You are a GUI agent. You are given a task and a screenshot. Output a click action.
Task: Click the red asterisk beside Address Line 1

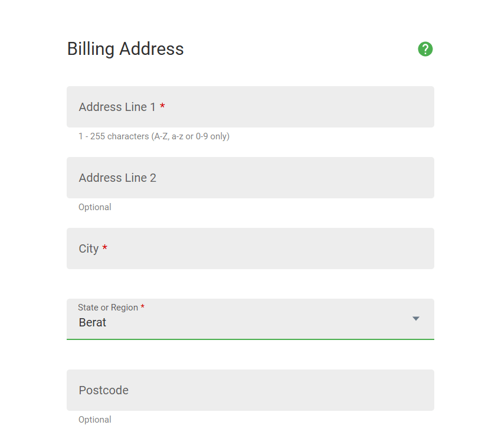[x=162, y=107]
